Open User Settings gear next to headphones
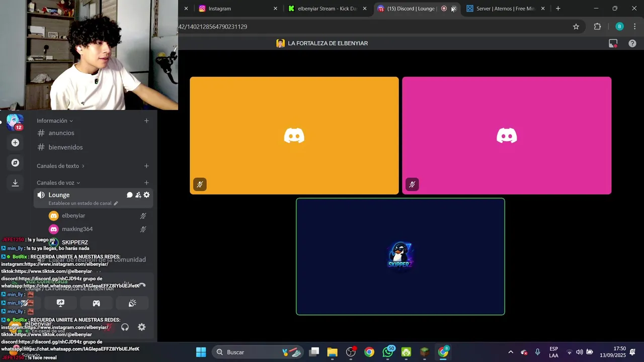Viewport: 644px width, 362px height. pos(142,327)
